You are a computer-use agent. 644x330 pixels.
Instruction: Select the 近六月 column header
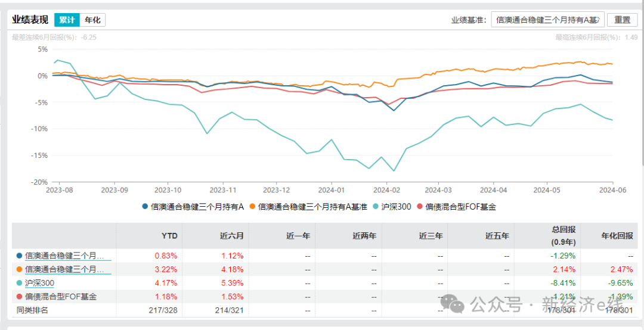pyautogui.click(x=232, y=236)
